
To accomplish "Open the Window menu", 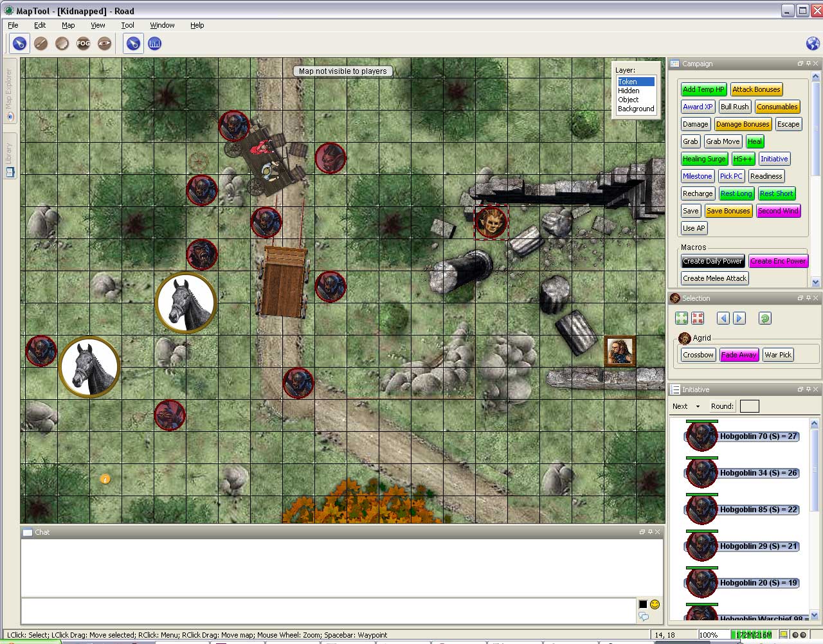I will [x=162, y=25].
